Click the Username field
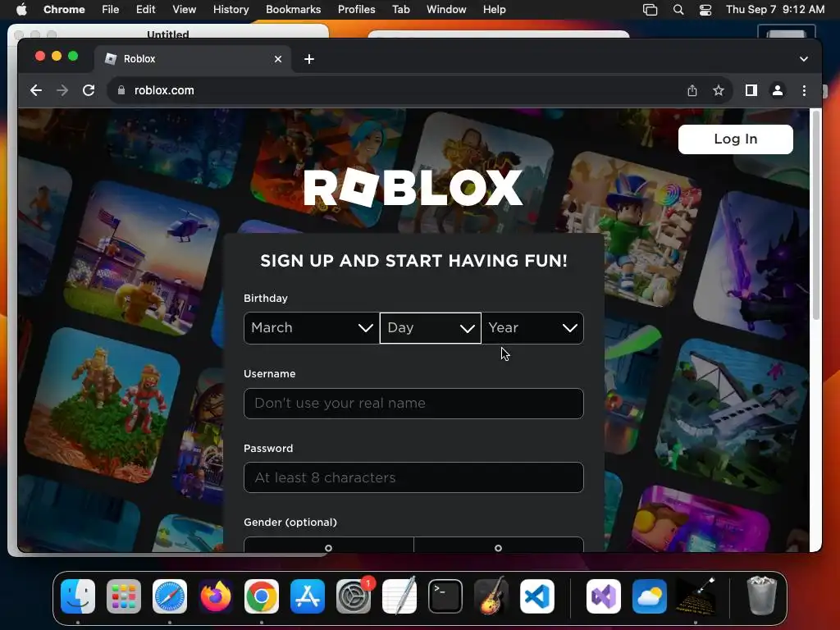This screenshot has width=840, height=630. [413, 404]
